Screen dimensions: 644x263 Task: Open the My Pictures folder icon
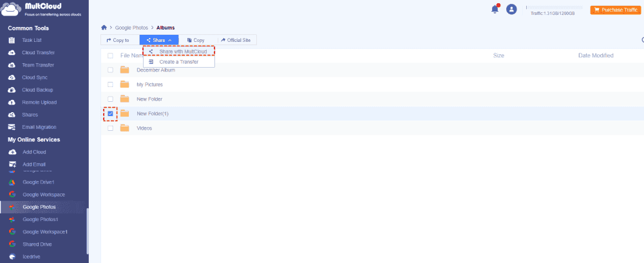click(x=124, y=84)
